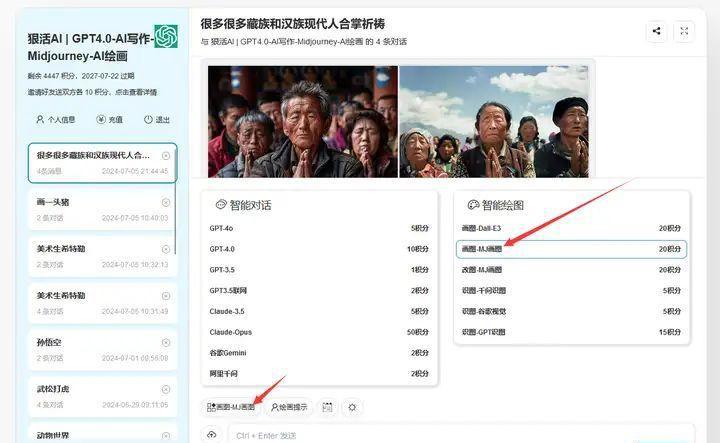Toggle fullscreen with the expand icon
The height and width of the screenshot is (443, 720).
[684, 31]
